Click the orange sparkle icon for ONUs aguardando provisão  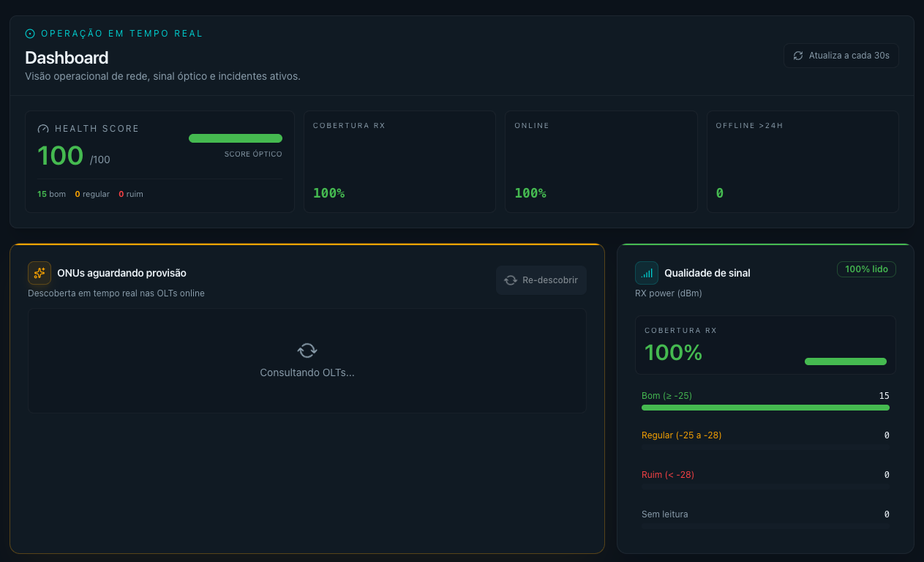[40, 273]
